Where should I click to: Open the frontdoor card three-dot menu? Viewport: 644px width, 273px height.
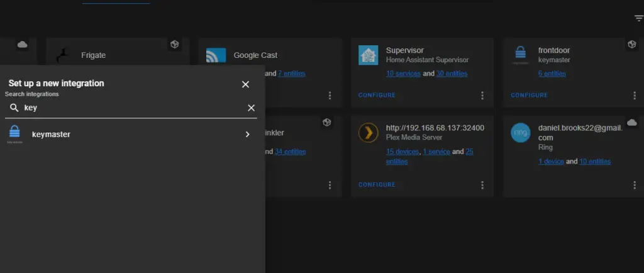click(x=635, y=95)
